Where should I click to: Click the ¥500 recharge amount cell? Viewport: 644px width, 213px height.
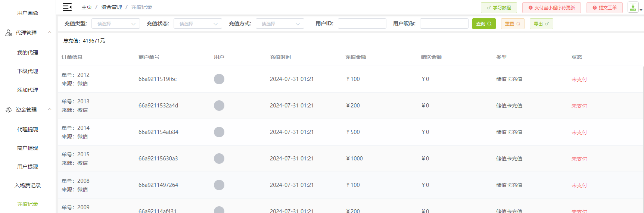353,132
